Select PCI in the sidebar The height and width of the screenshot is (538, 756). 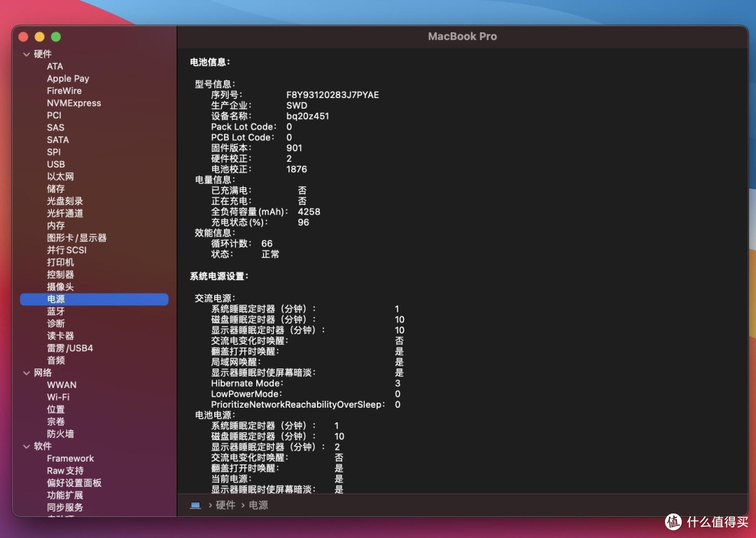[x=54, y=116]
